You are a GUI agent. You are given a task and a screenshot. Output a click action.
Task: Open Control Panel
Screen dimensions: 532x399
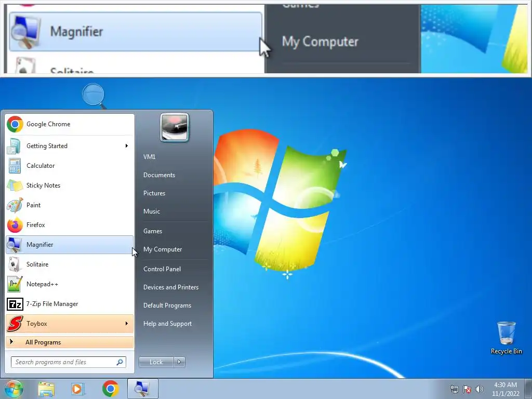tap(162, 269)
